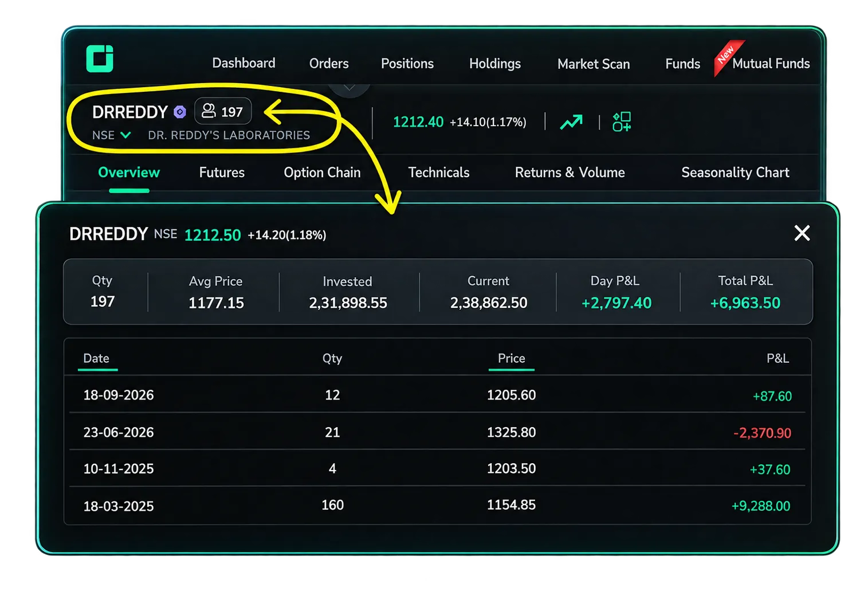
Task: Click the Current value 2,38,862.50
Action: point(488,303)
